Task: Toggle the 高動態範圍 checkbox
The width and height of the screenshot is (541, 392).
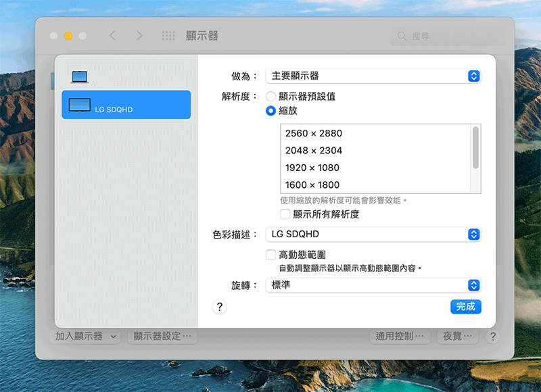Action: [x=270, y=255]
